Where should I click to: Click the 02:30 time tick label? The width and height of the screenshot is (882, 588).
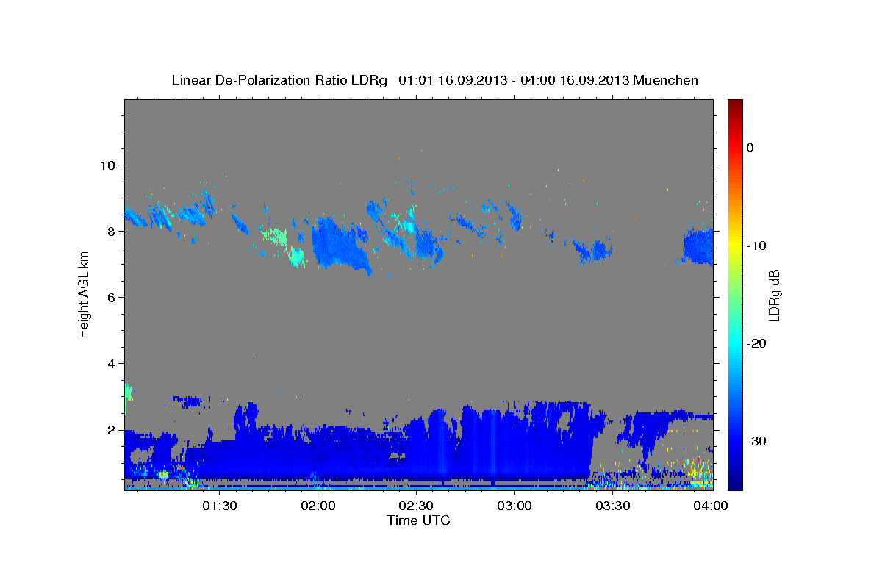point(416,506)
